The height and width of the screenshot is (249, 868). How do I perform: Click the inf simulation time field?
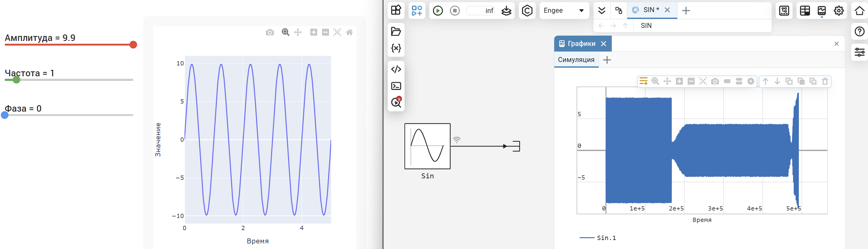[x=481, y=11]
